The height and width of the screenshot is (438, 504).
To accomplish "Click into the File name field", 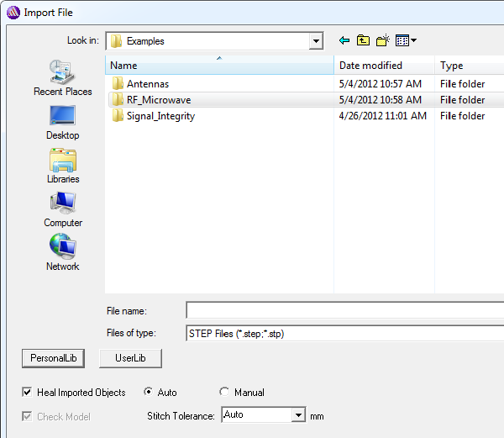I will point(344,311).
